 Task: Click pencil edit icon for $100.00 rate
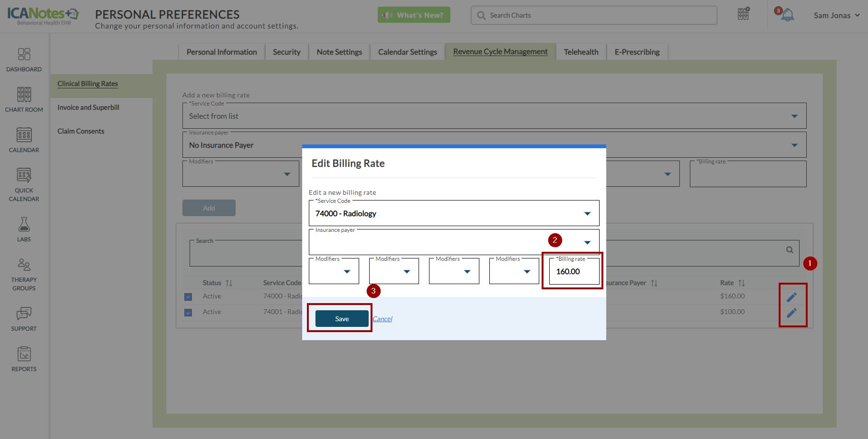[x=792, y=313]
